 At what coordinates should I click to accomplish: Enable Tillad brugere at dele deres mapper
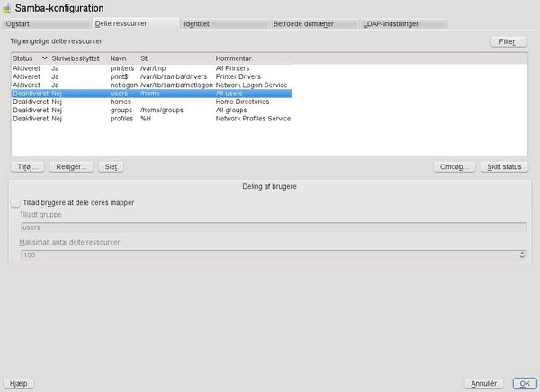pyautogui.click(x=15, y=203)
